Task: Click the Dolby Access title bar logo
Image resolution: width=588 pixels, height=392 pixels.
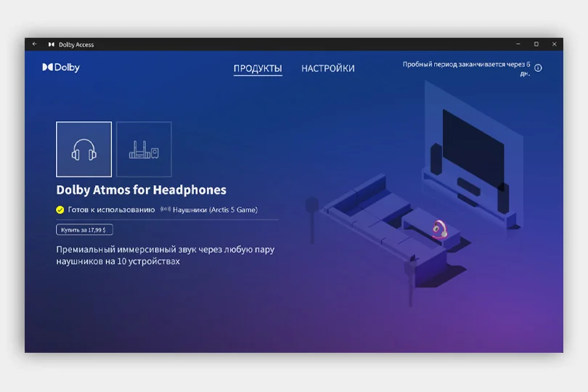Action: (x=52, y=44)
